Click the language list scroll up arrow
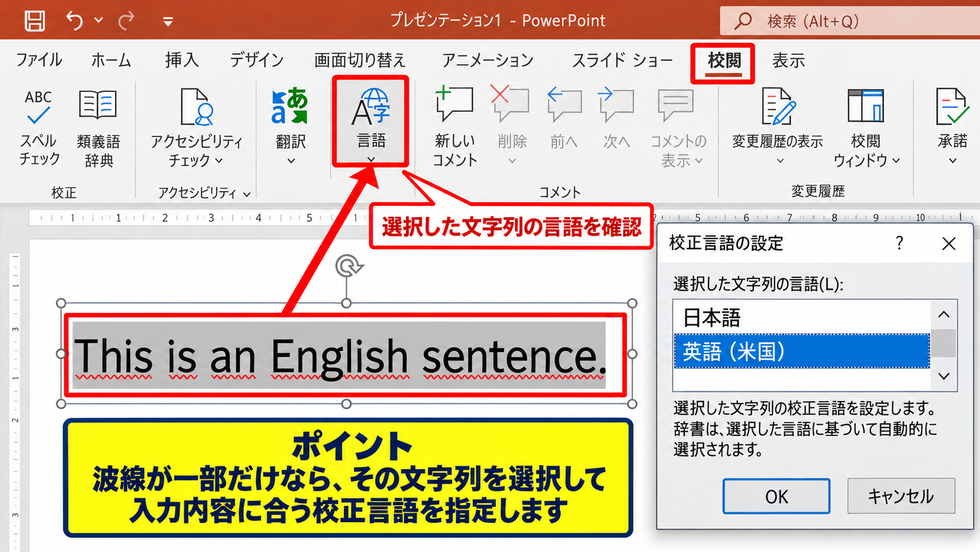 tap(944, 315)
